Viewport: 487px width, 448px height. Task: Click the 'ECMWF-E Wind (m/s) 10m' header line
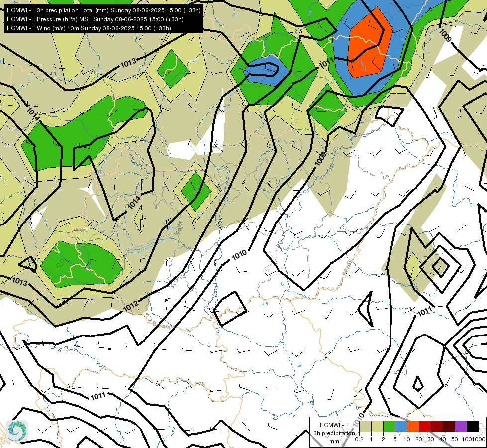[x=89, y=28]
